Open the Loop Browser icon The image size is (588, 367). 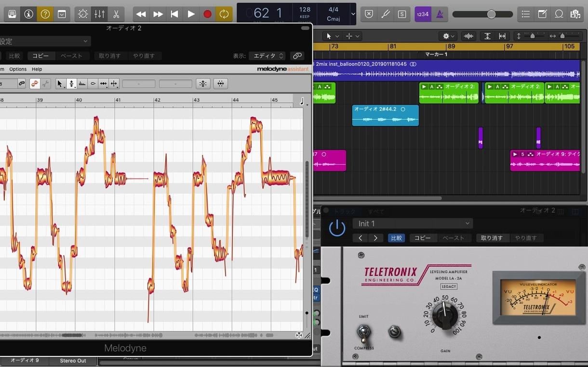point(559,14)
